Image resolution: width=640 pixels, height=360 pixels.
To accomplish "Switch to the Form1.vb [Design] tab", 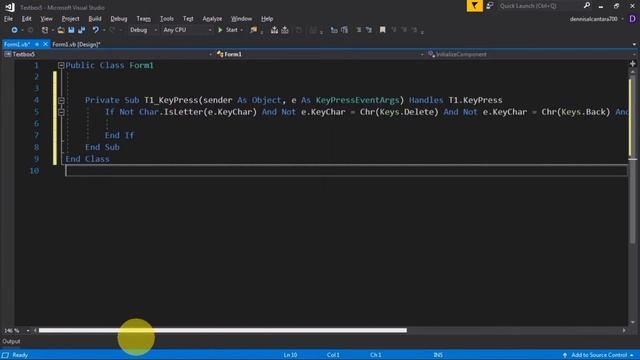I will [x=76, y=44].
